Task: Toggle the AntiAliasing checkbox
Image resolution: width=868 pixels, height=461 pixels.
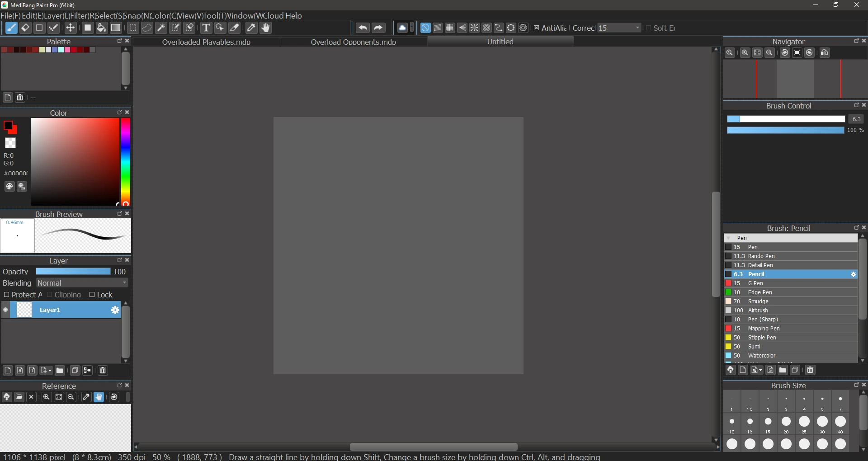Action: (x=536, y=28)
